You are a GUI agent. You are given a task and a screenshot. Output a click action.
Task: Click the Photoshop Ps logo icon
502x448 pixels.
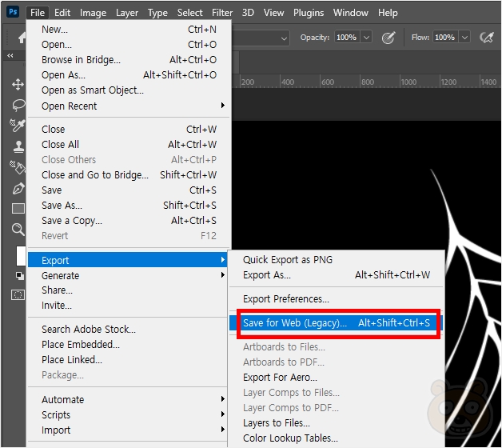pos(13,12)
